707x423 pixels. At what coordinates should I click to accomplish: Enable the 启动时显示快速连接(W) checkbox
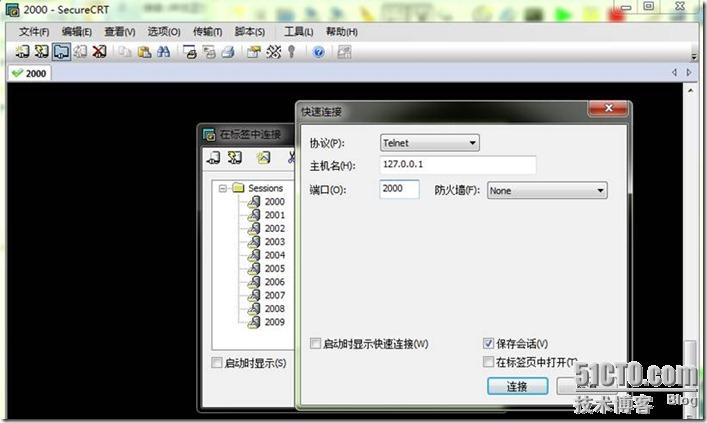pos(315,343)
